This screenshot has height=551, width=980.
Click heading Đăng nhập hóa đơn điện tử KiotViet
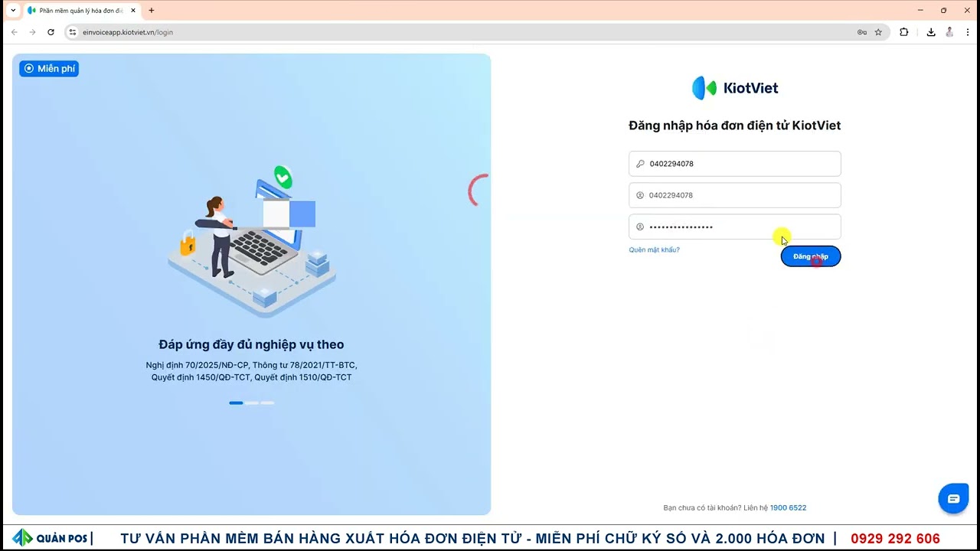735,126
